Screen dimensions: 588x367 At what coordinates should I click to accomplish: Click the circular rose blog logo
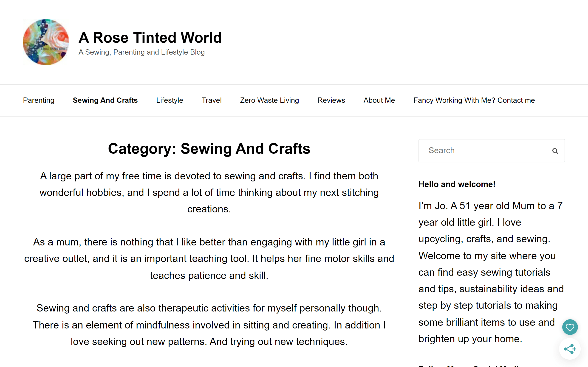(x=46, y=42)
